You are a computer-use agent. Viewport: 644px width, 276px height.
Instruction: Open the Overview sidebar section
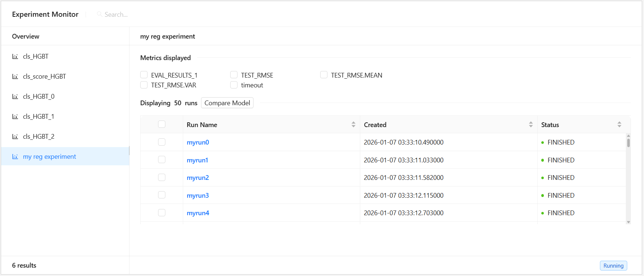coord(25,36)
